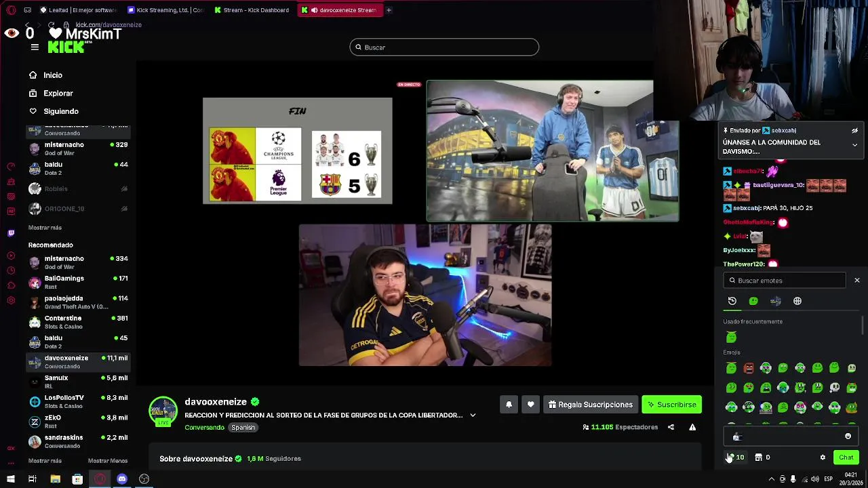
Task: Open Task View on taskbar
Action: click(33, 479)
